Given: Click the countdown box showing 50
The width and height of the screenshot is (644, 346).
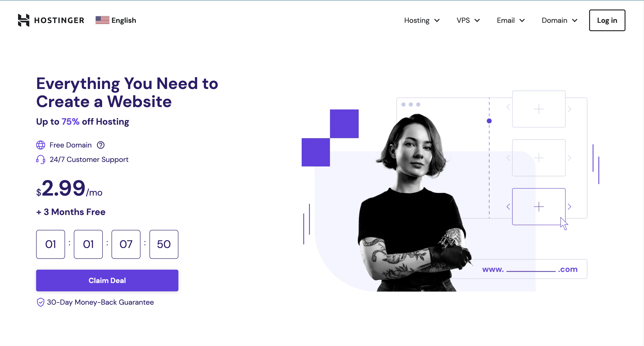Looking at the screenshot, I should 164,244.
